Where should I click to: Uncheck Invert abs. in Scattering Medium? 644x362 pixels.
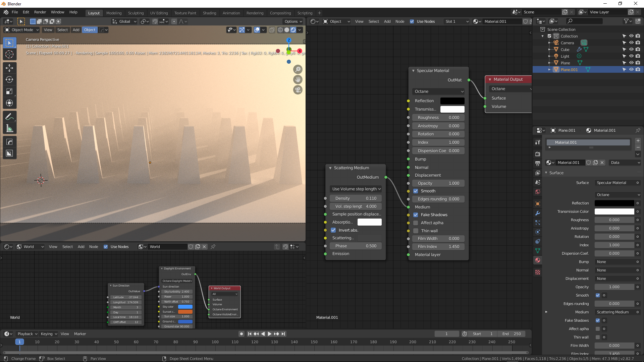coord(333,230)
